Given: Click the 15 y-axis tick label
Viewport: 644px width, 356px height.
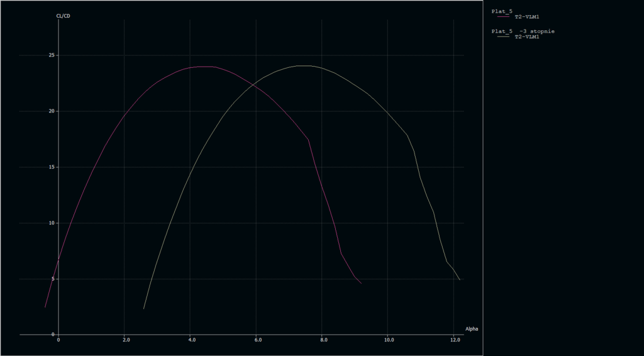Looking at the screenshot, I should click(52, 167).
